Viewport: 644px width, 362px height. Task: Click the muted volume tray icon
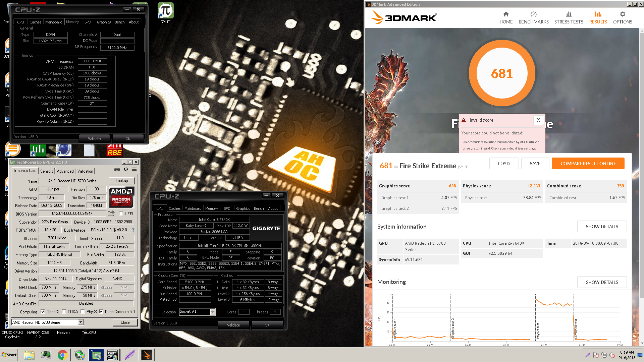pyautogui.click(x=612, y=355)
